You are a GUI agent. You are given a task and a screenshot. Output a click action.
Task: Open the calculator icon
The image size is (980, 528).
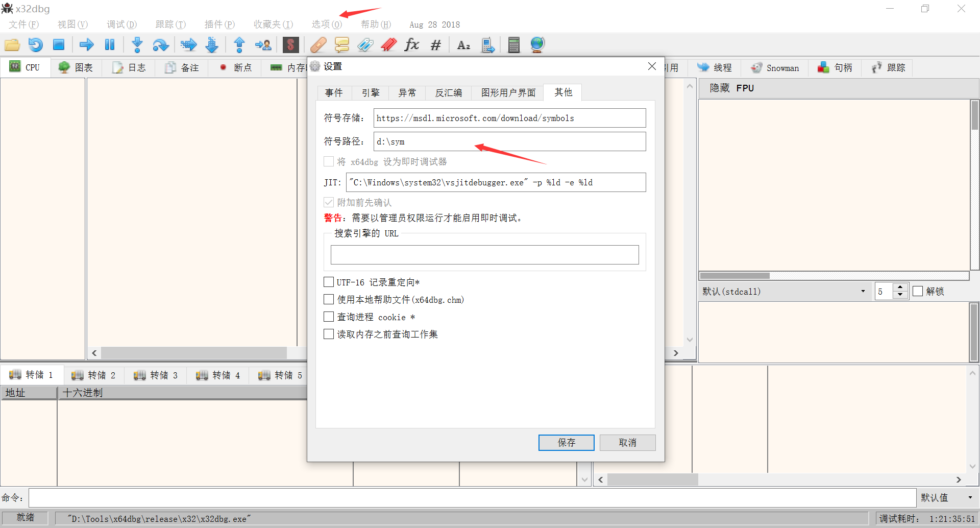(x=514, y=45)
